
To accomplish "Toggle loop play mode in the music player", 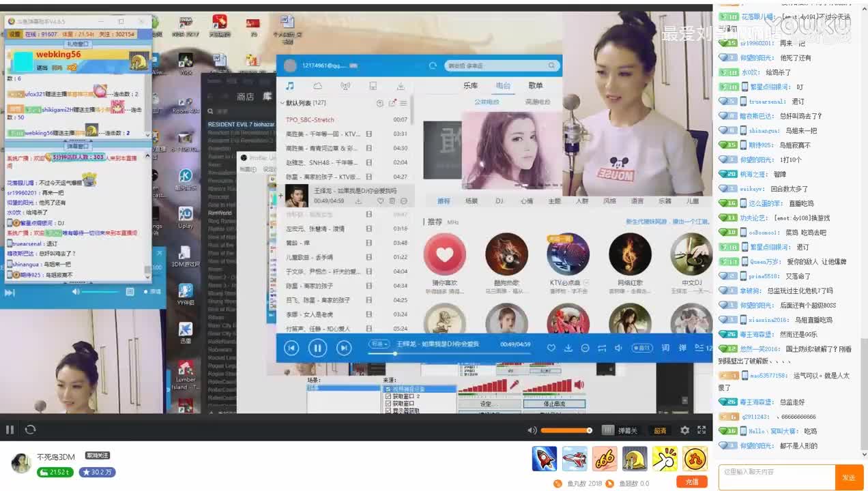I will pos(602,348).
